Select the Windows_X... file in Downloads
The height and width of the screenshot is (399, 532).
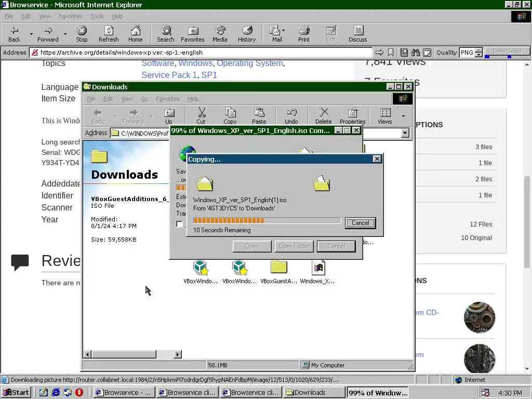click(317, 272)
